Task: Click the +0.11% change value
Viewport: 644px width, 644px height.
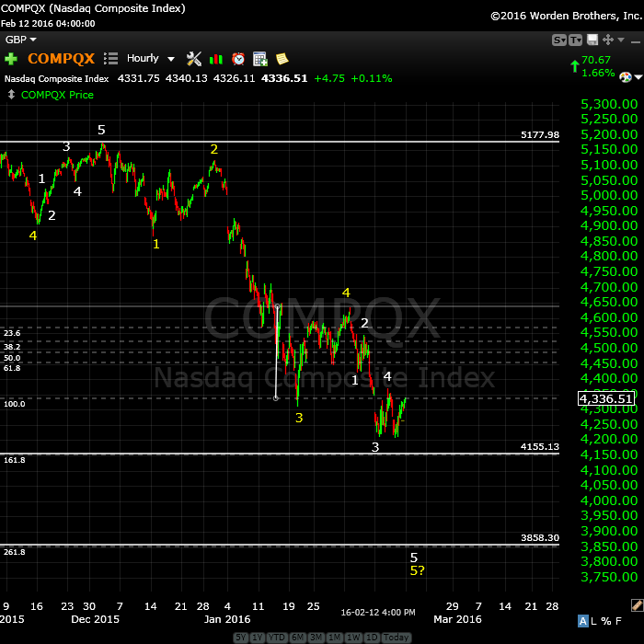Action: tap(372, 78)
